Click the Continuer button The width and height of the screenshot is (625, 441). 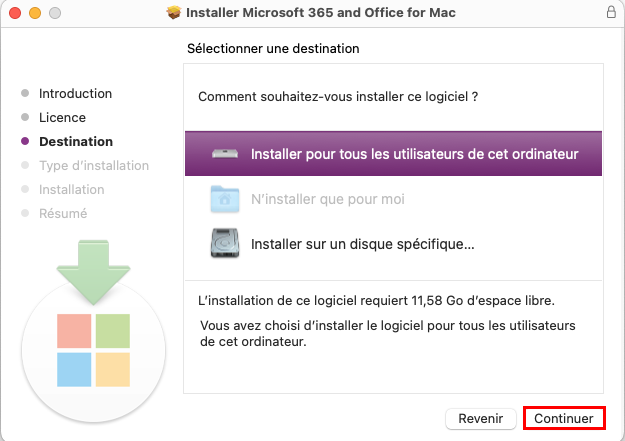564,418
